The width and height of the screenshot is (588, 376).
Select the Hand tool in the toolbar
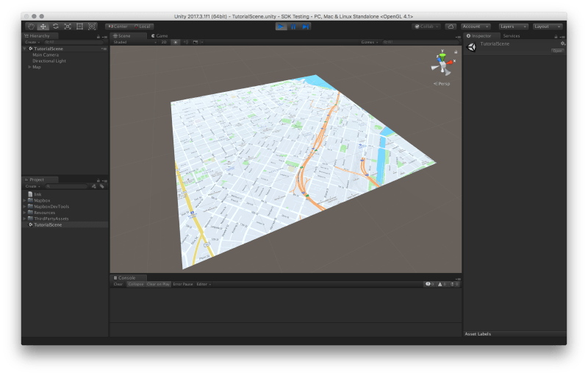31,26
